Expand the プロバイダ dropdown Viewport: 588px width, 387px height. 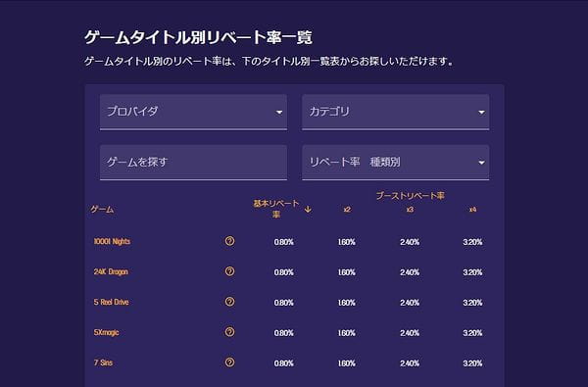tap(193, 112)
